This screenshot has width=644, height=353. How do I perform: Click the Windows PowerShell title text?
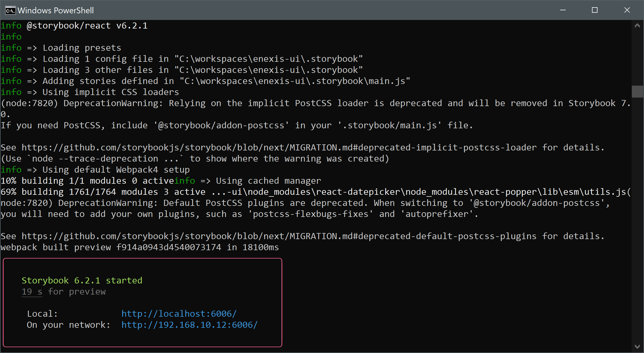pyautogui.click(x=55, y=10)
